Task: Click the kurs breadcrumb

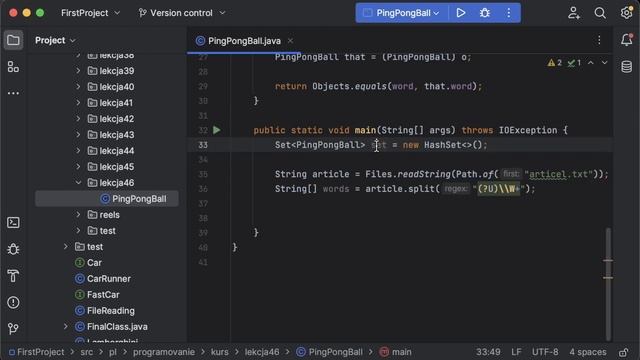Action: (220, 352)
